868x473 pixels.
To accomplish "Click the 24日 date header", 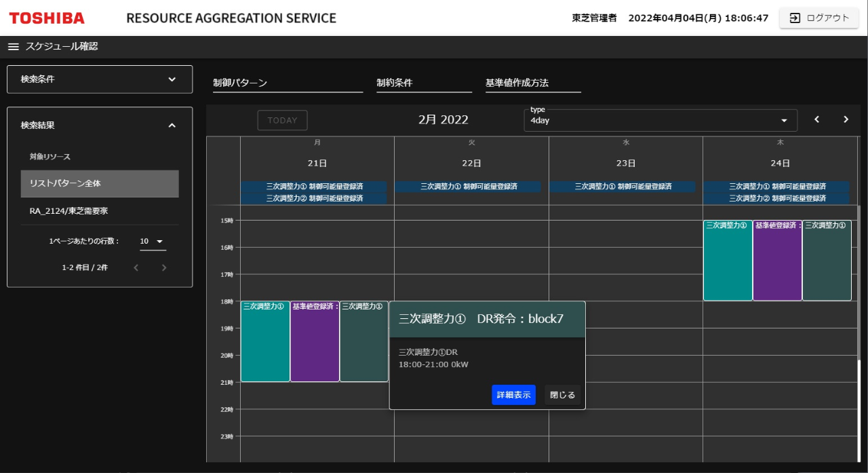I will 781,164.
